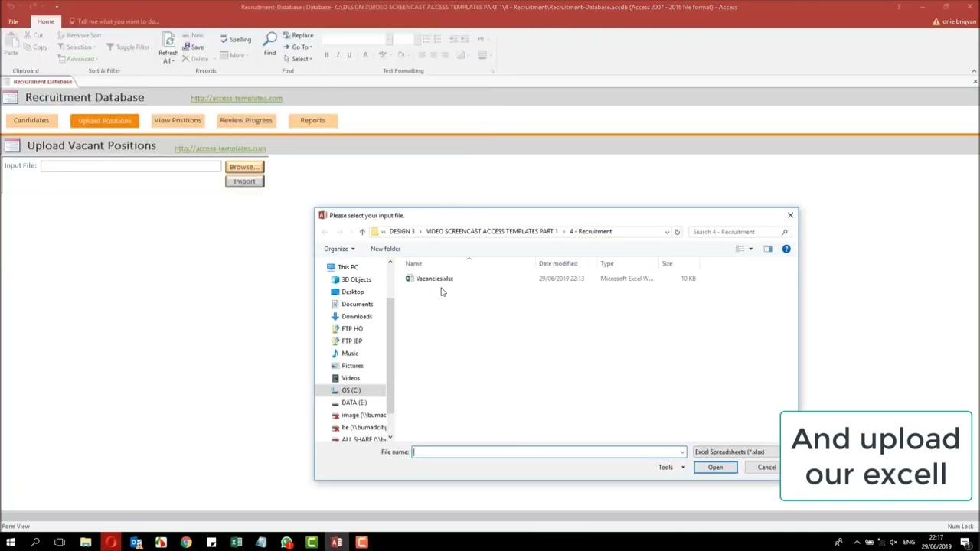
Task: Click Save in the Records group
Action: [x=193, y=47]
